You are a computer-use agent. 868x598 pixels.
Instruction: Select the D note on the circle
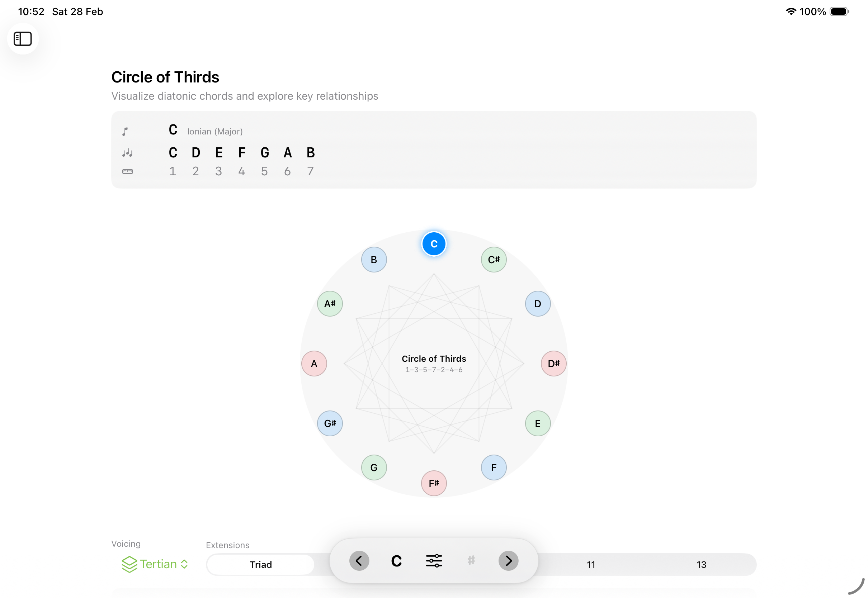[x=537, y=304]
